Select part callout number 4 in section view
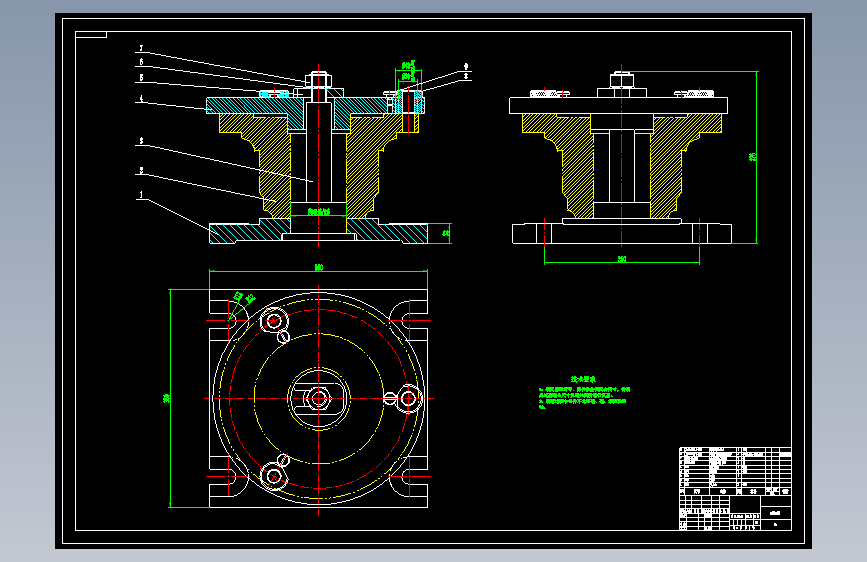 (x=141, y=98)
